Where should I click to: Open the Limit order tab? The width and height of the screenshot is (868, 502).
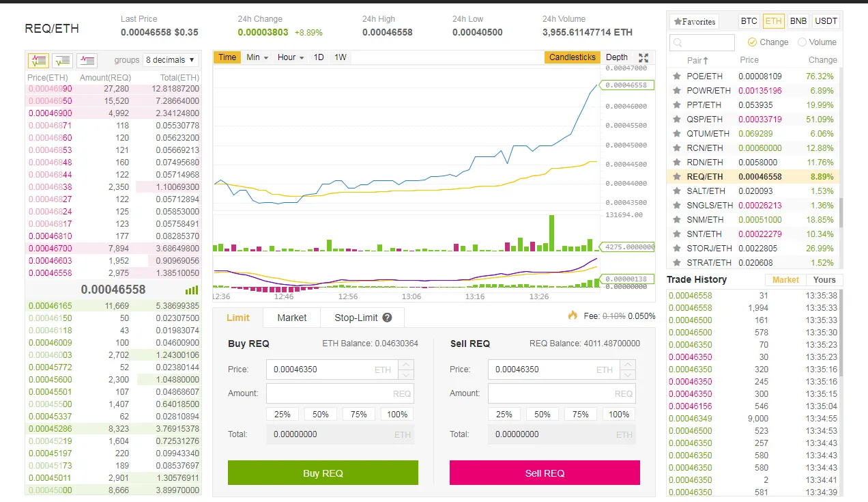point(238,318)
